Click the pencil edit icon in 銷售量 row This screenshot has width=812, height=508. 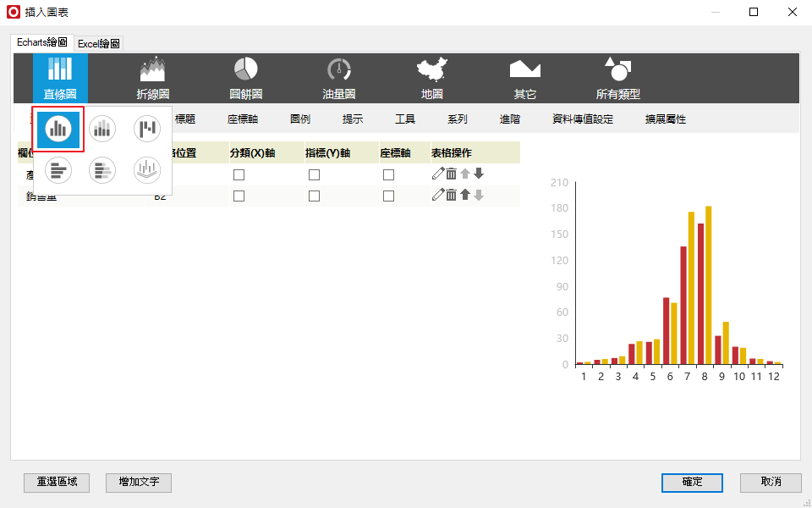[437, 196]
